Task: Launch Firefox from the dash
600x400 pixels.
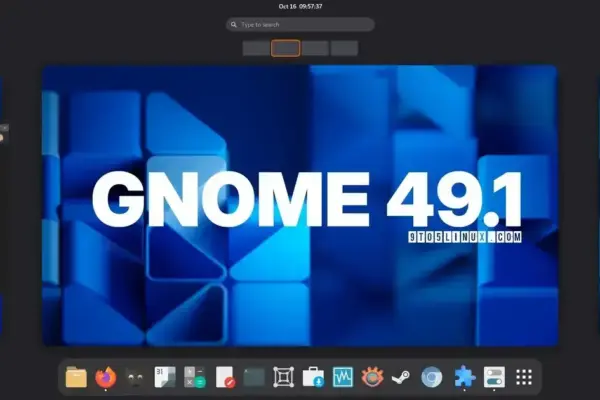Action: [106, 377]
